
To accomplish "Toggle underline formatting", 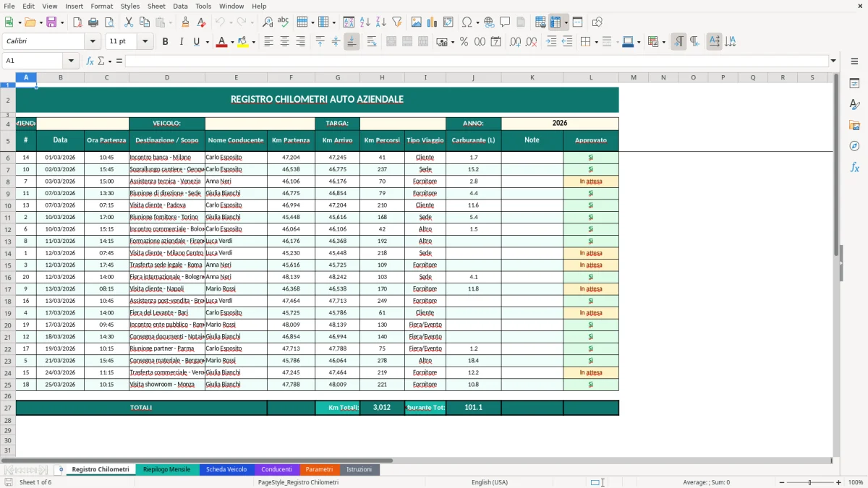I will 196,42.
